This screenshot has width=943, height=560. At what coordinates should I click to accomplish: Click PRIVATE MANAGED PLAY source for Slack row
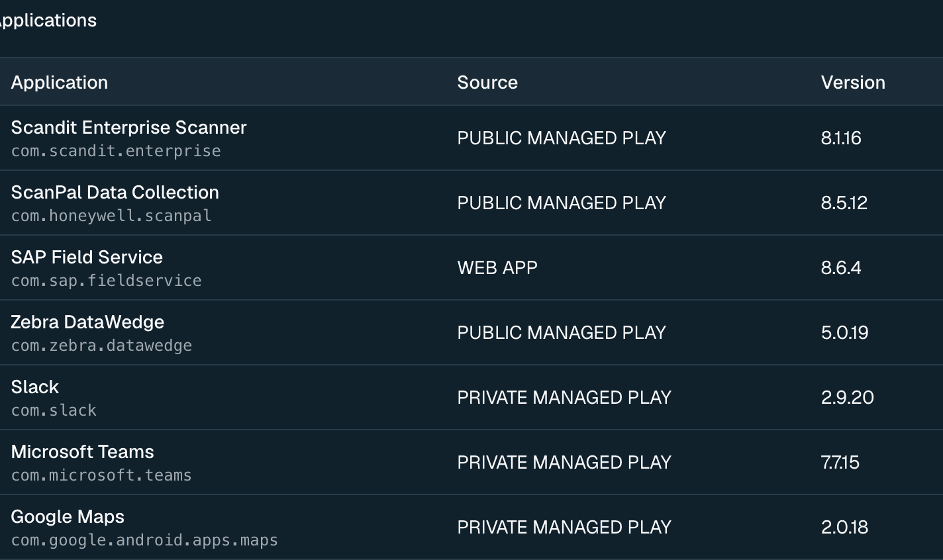[564, 397]
